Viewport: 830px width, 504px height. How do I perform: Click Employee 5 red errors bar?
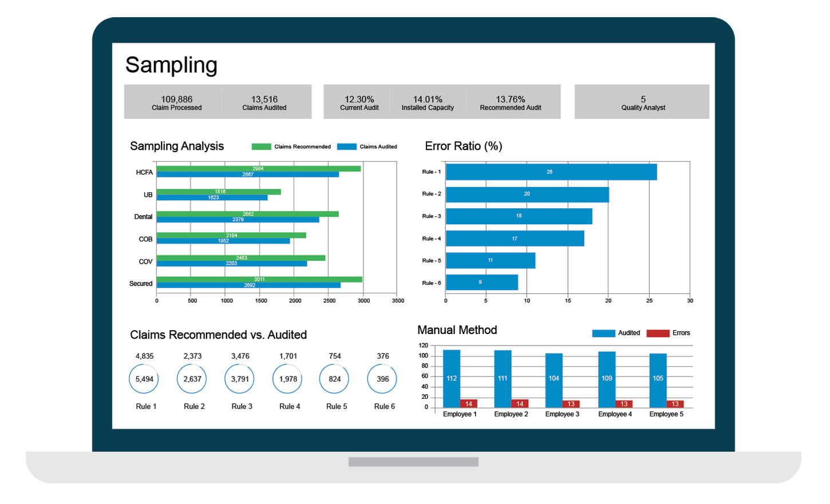[x=675, y=404]
